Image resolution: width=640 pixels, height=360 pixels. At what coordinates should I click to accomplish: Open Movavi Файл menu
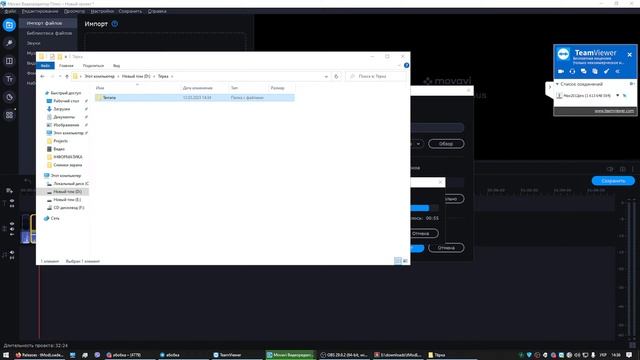(10, 11)
